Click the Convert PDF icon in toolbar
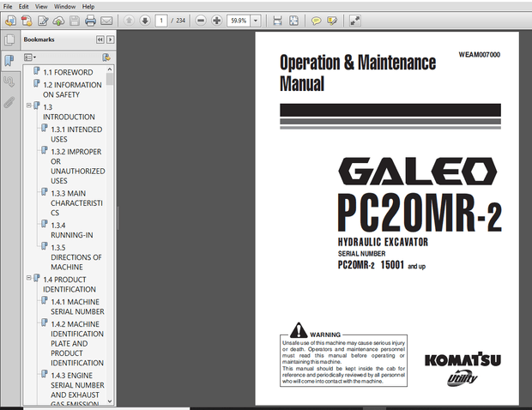532x410 pixels. [27, 21]
